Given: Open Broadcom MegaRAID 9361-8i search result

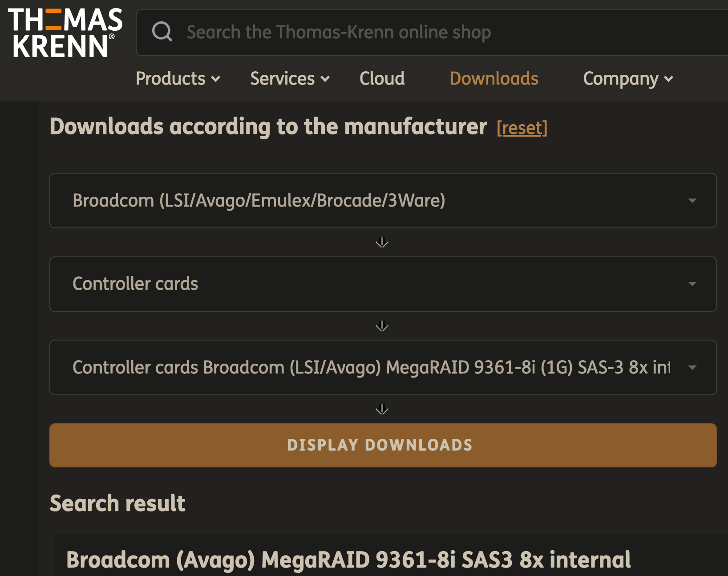Looking at the screenshot, I should tap(348, 560).
